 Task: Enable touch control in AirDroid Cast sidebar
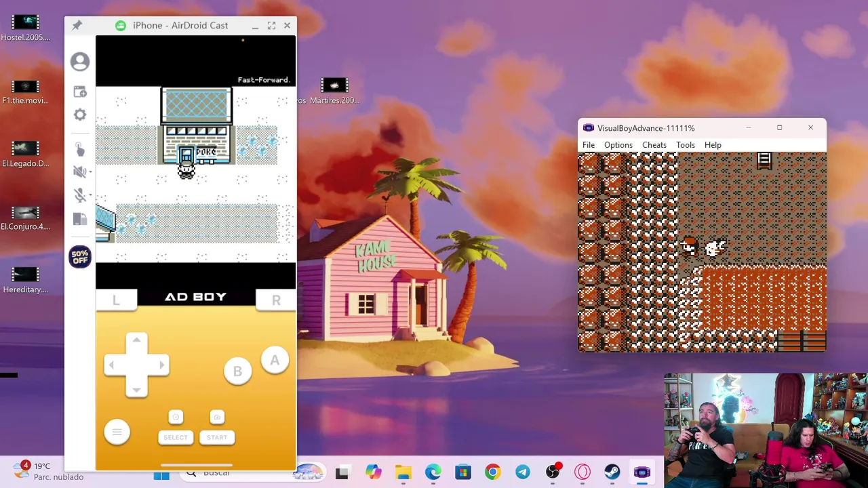coord(80,149)
